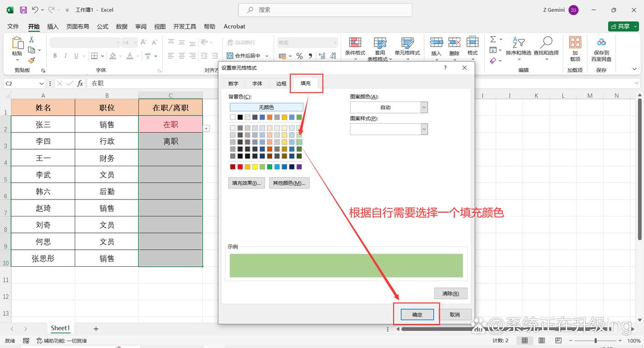Click the 共享 (Share) button
This screenshot has width=644, height=348.
tap(623, 26)
